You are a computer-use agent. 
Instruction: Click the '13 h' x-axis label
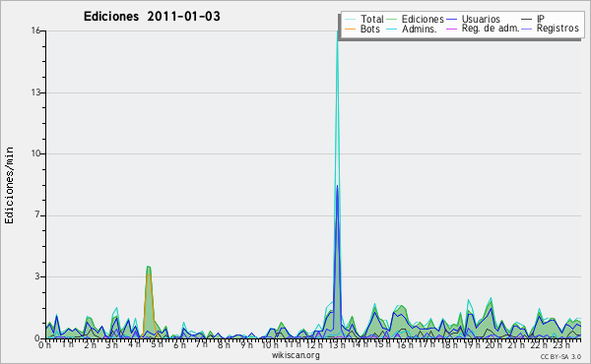(337, 344)
